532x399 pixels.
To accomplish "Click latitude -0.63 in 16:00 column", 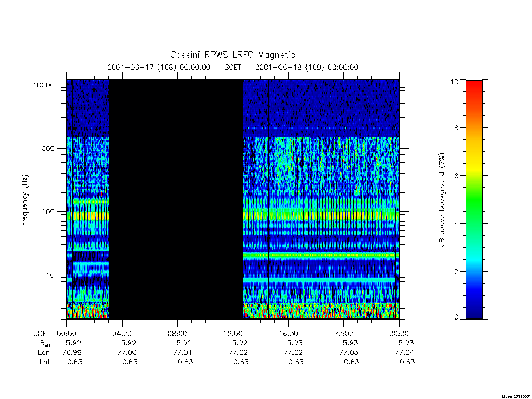I will point(293,362).
